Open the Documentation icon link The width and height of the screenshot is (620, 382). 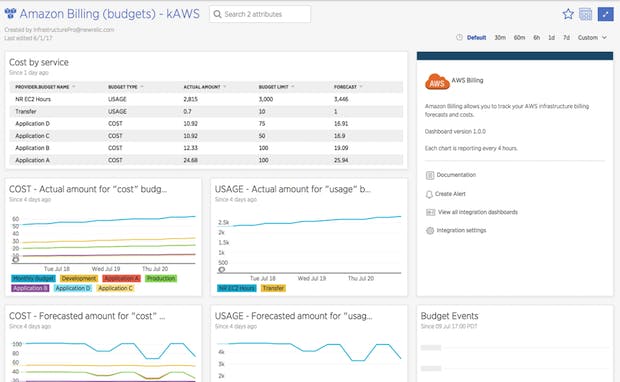(430, 175)
